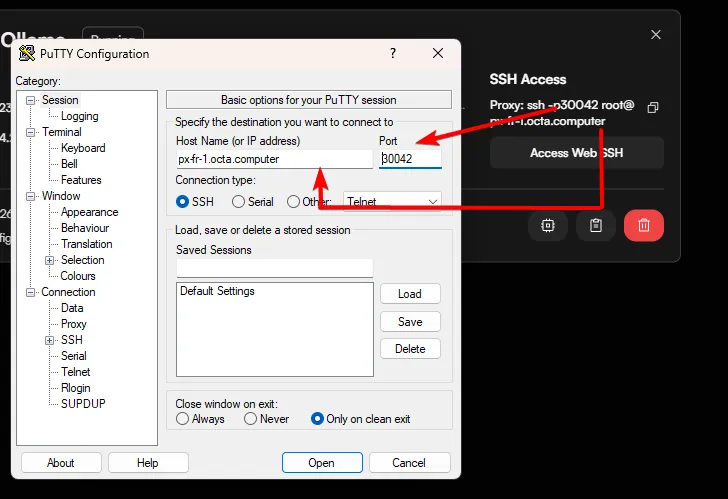Open the Selection category
The image size is (728, 499).
[x=83, y=260]
